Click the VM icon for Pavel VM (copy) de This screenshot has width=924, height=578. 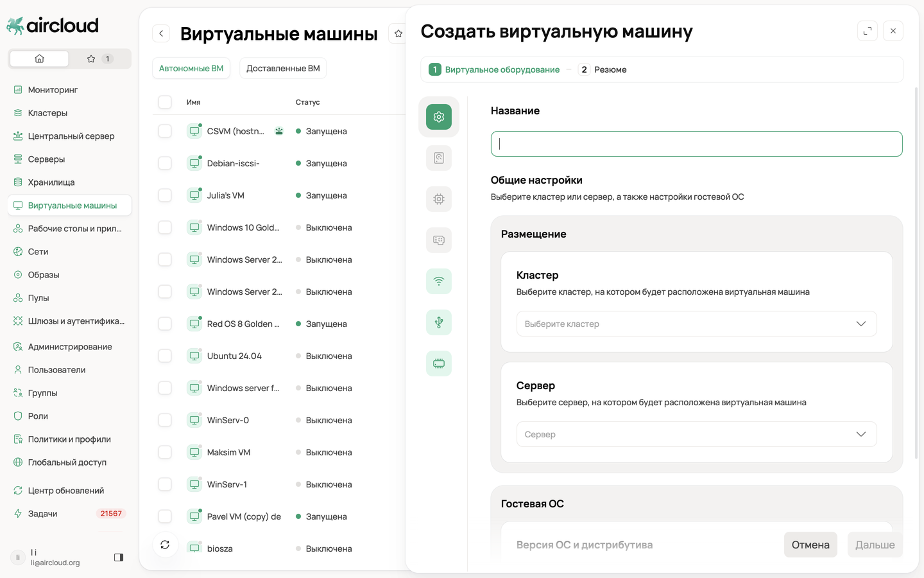194,516
